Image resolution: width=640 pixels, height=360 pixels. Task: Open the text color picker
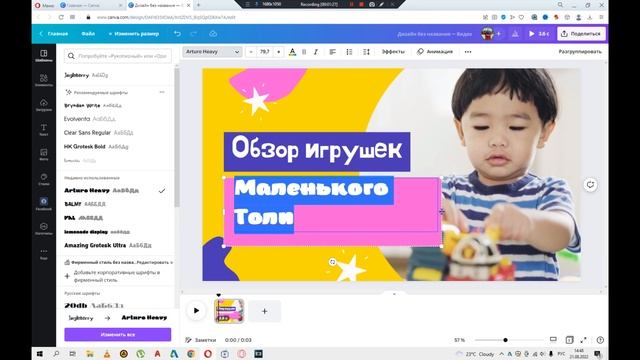pyautogui.click(x=292, y=52)
